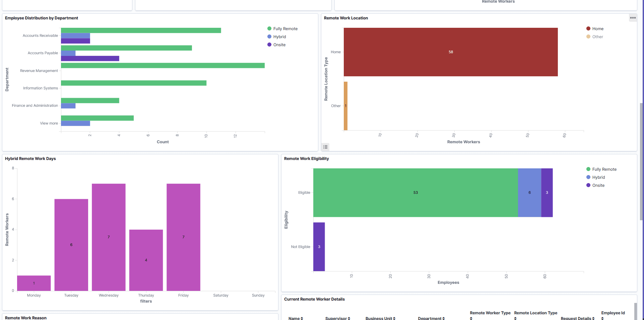This screenshot has width=644, height=320.
Task: Sort the remote worker table by Request Details
Action: (x=593, y=318)
